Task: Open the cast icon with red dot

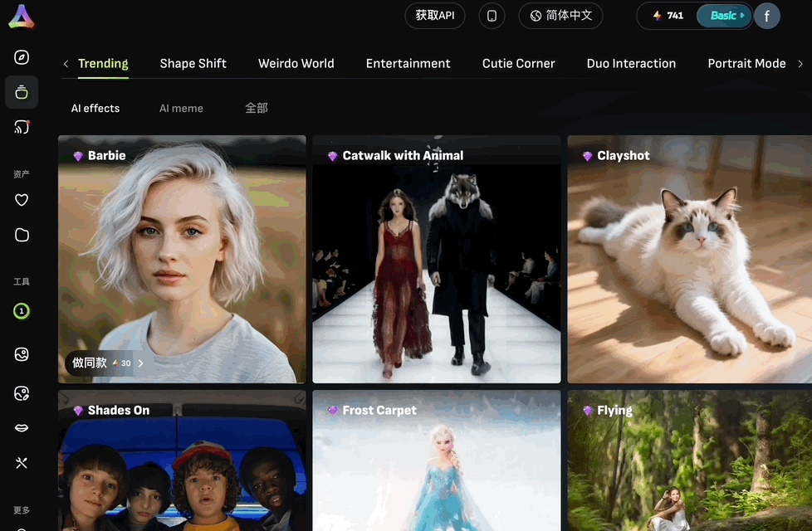Action: 22,127
